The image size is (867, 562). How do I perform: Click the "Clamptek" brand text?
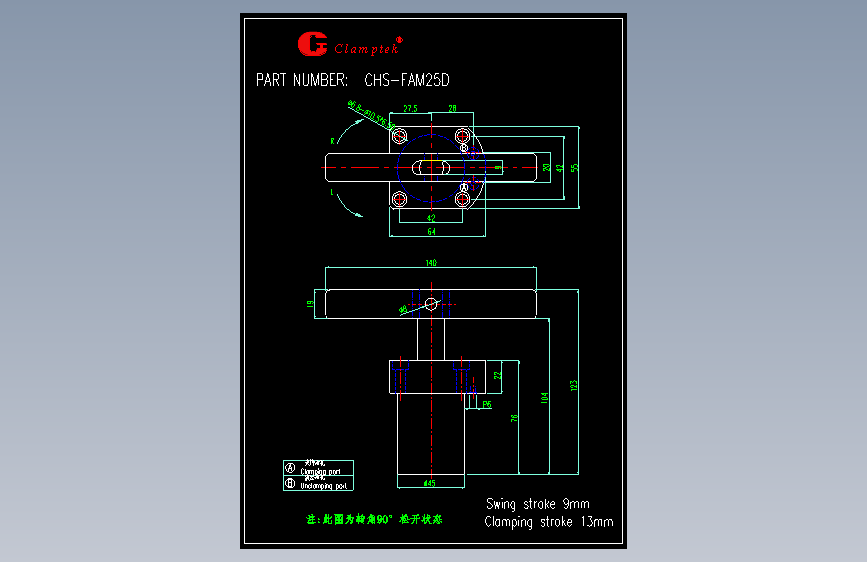click(366, 49)
